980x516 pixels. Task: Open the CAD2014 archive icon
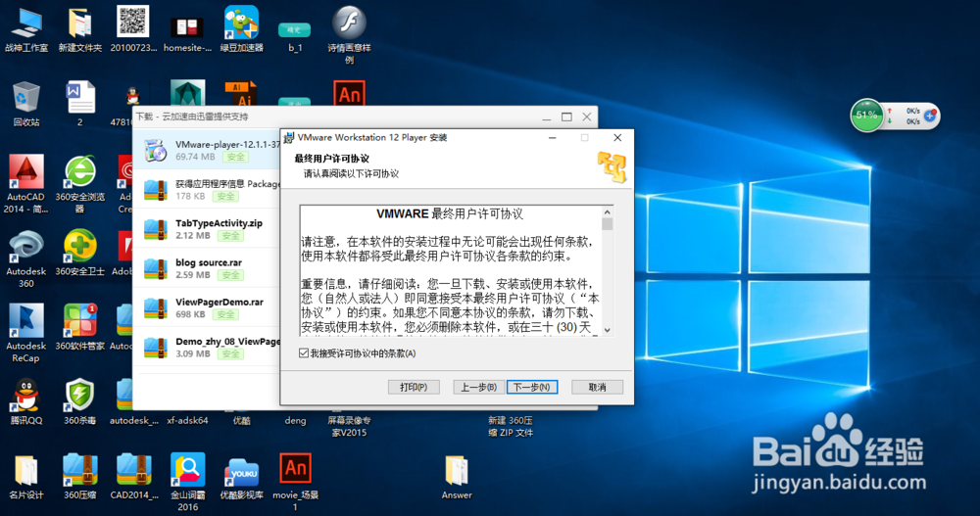click(133, 477)
